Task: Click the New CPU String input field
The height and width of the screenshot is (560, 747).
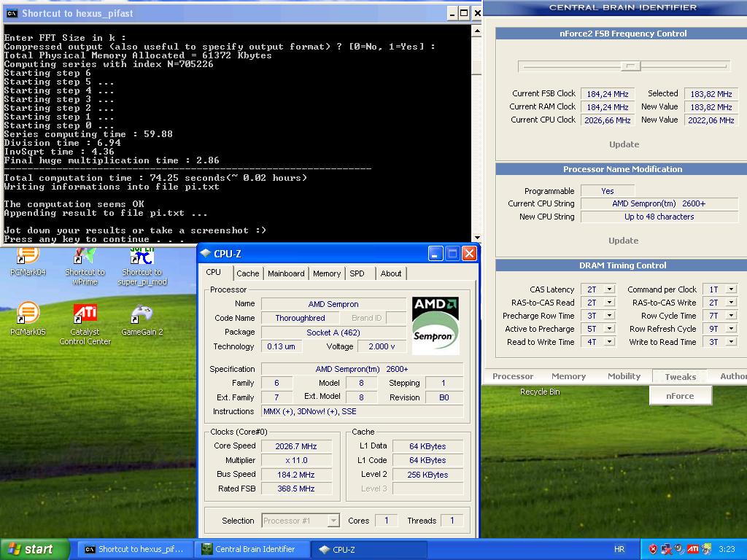Action: coord(659,217)
